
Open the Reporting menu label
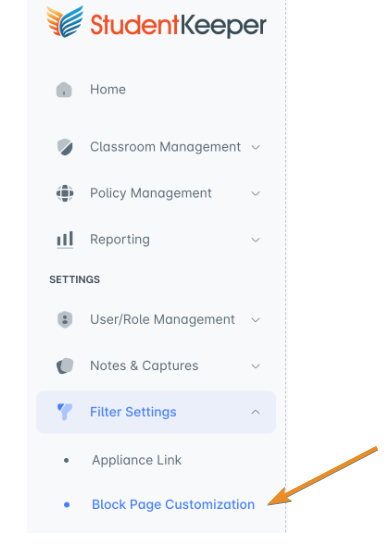(120, 239)
